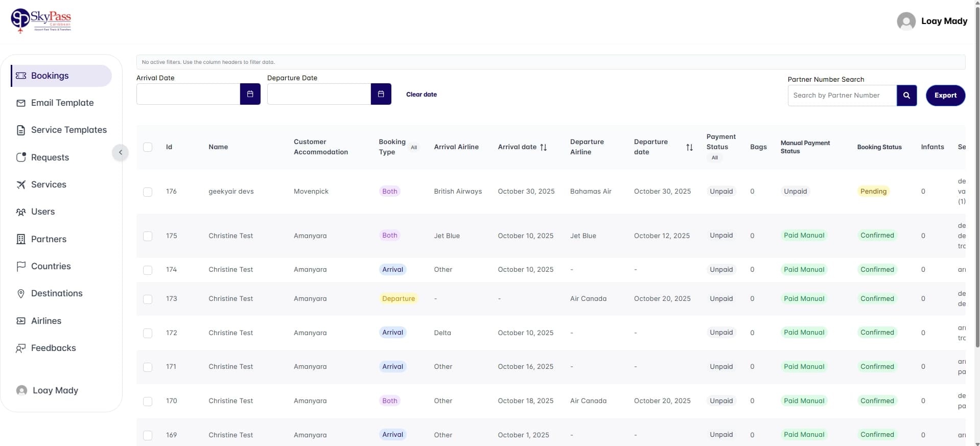This screenshot has width=980, height=446.
Task: Select checkbox for booking 176
Action: click(148, 192)
